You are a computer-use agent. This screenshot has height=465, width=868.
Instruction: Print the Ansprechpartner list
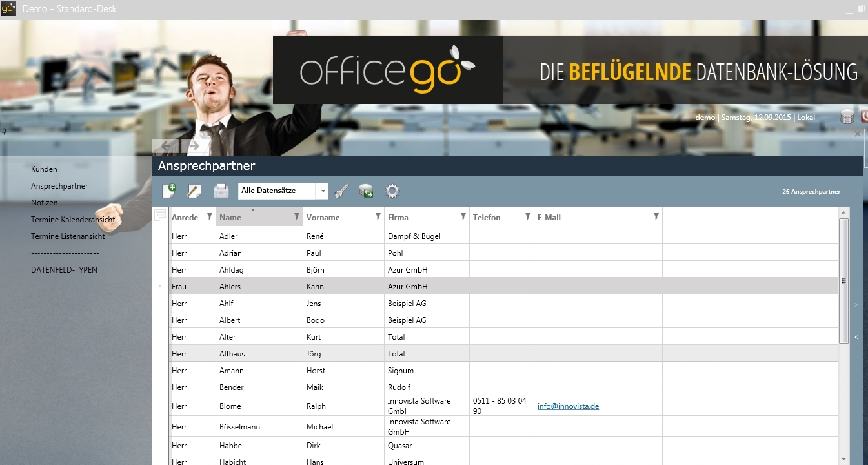(221, 191)
